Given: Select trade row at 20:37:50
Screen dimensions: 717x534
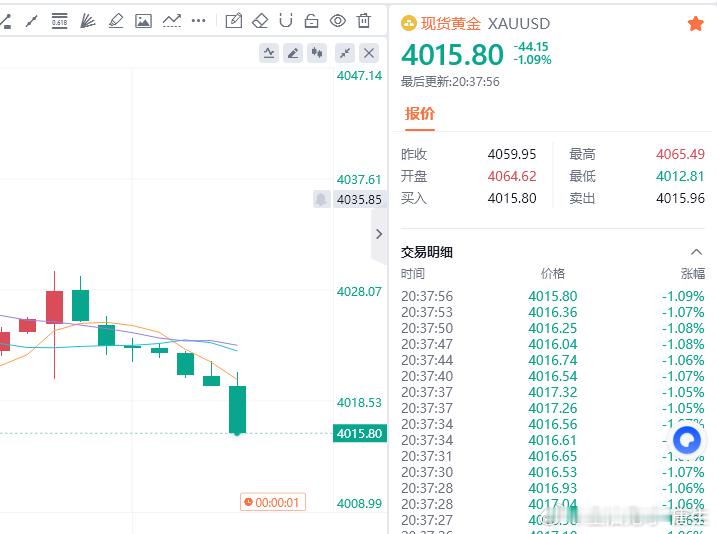Looking at the screenshot, I should [552, 328].
